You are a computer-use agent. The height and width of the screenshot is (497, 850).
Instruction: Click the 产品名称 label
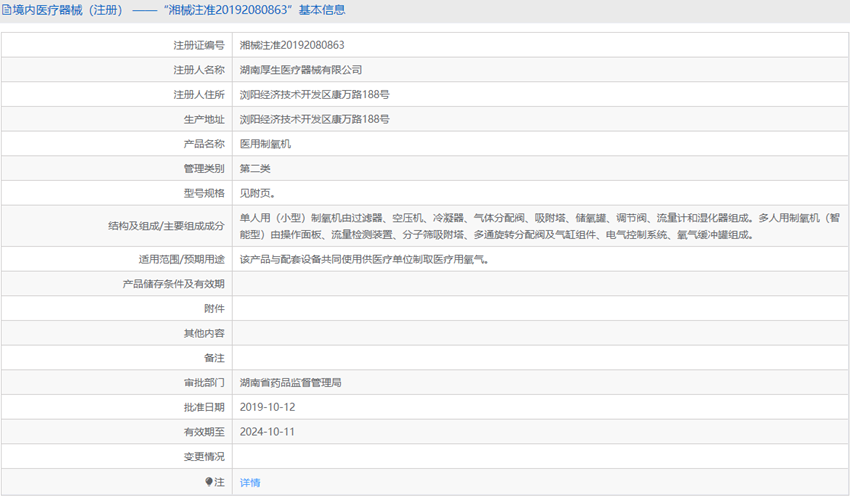click(x=204, y=144)
